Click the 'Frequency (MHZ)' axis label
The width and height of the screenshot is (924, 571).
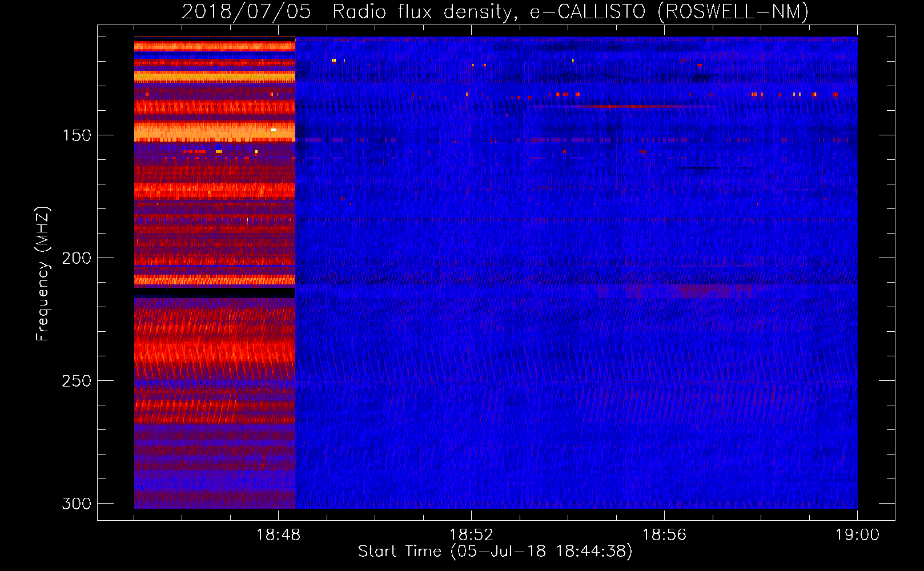(x=43, y=274)
